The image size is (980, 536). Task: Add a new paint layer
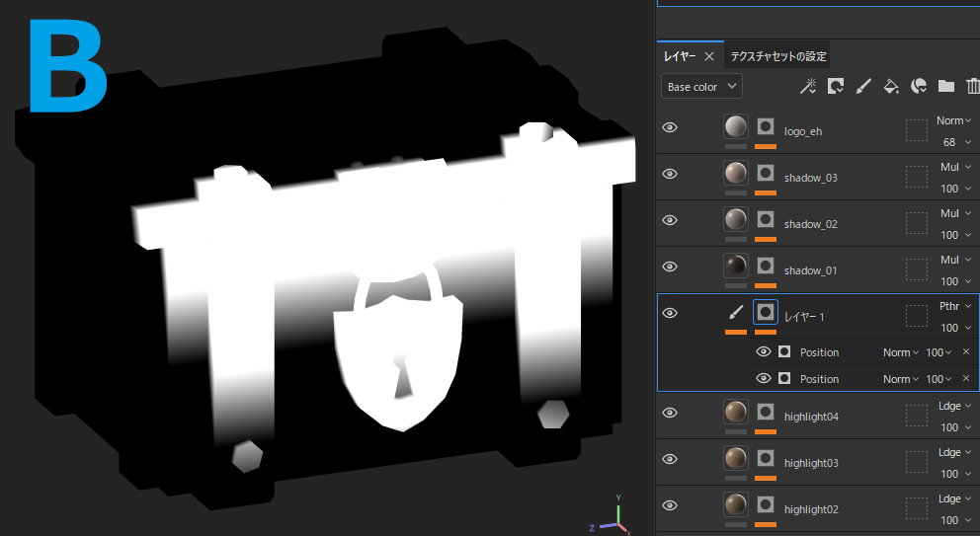point(862,87)
